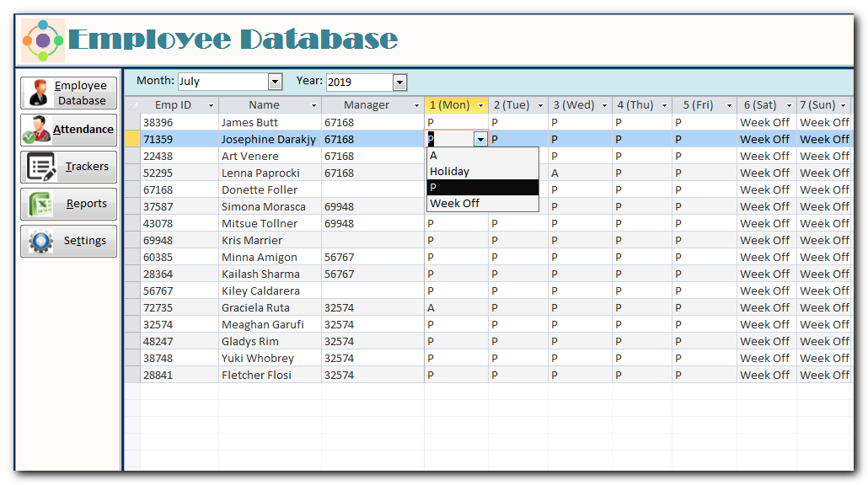The height and width of the screenshot is (485, 868).
Task: Click the Yuki Whobrey name cell
Action: (x=271, y=359)
